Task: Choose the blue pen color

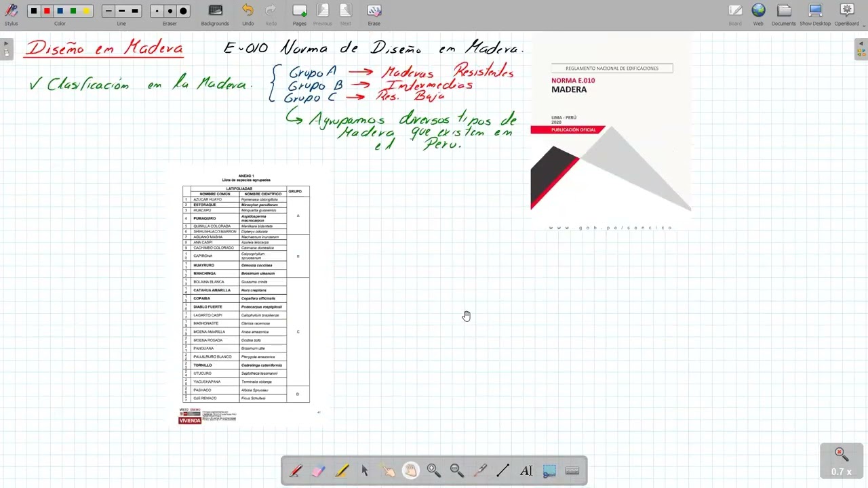Action: [x=60, y=11]
